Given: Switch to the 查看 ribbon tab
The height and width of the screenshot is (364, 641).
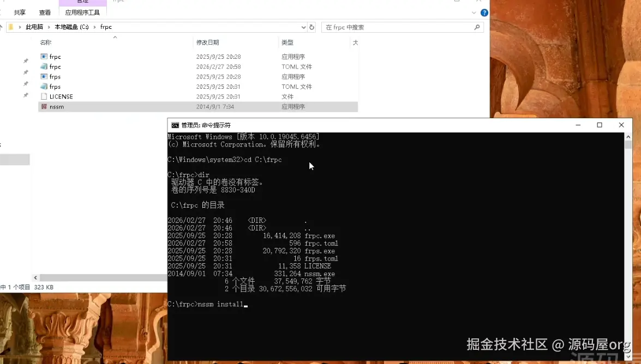Looking at the screenshot, I should (45, 13).
